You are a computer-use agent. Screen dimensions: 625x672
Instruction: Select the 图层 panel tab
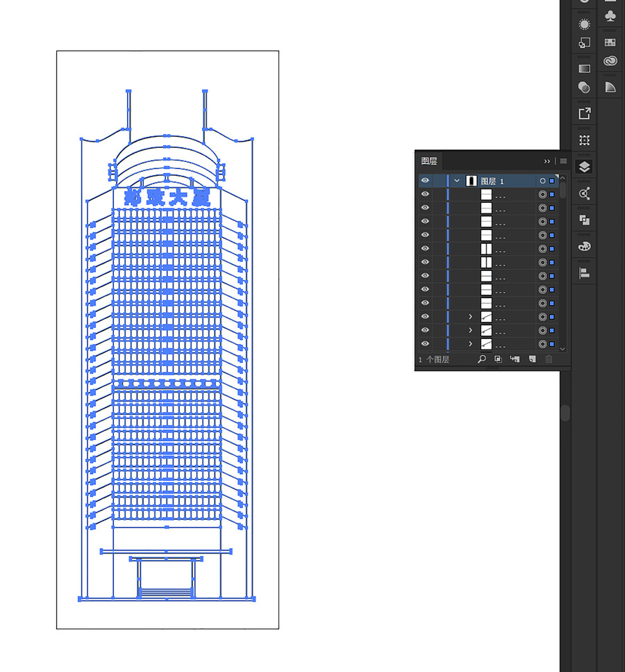[x=429, y=161]
